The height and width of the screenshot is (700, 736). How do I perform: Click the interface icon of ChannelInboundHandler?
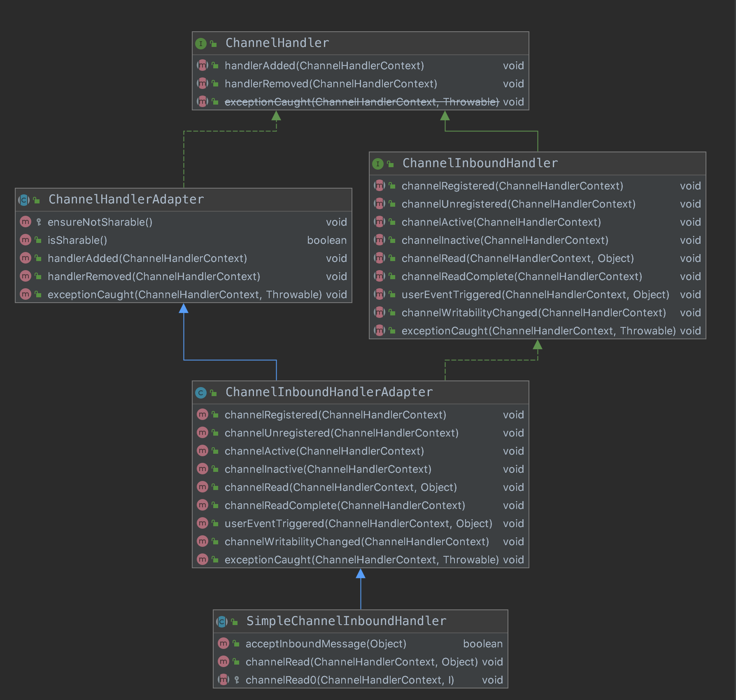(377, 163)
